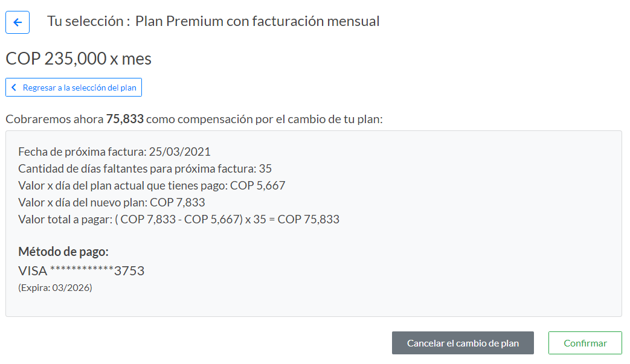Click the Valor total a pagar calculation
Viewport: 630px width, 364px height.
(x=178, y=219)
